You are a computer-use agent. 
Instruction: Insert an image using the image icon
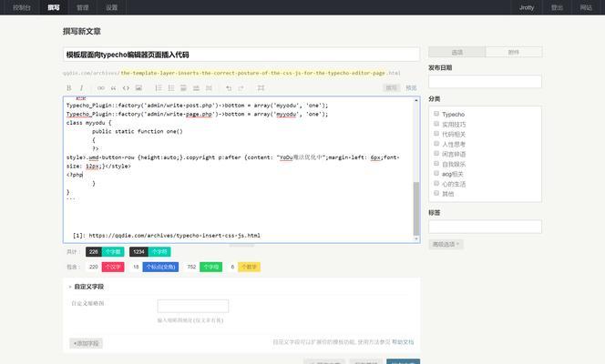(138, 88)
